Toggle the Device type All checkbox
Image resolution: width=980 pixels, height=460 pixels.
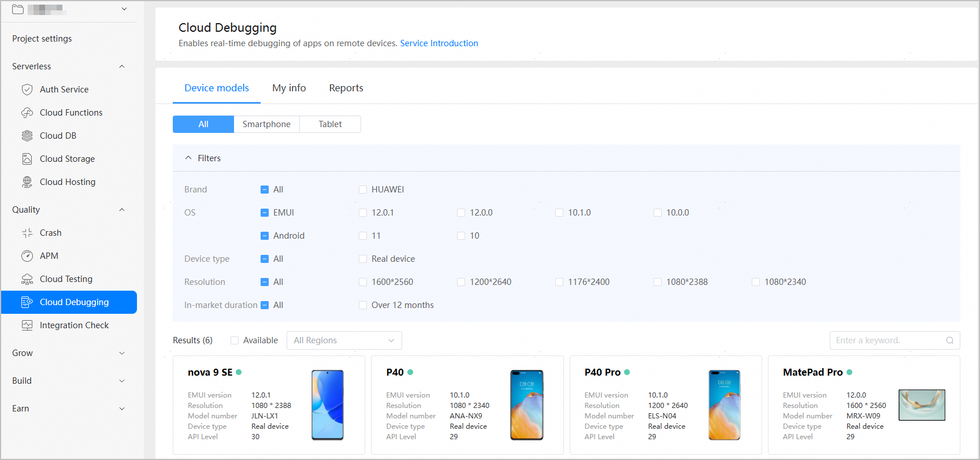(x=265, y=259)
